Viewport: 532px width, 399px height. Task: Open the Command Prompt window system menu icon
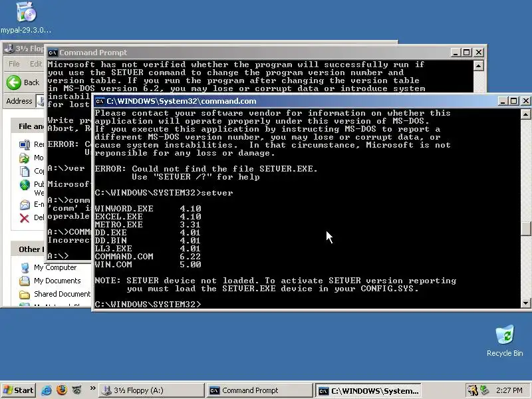53,53
